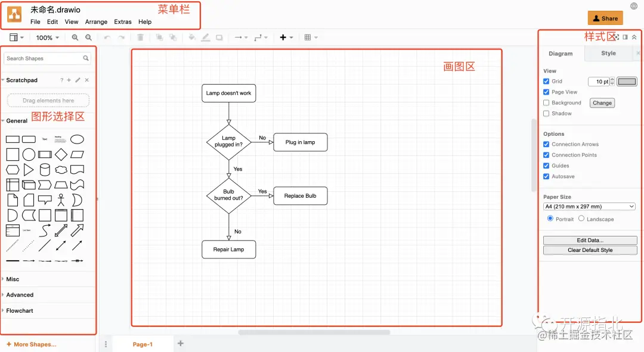The image size is (644, 352).
Task: Disable the Guides option
Action: coord(546,166)
